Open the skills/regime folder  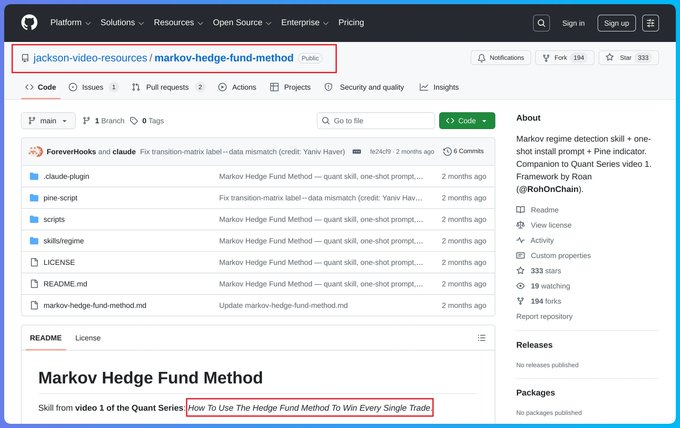pyautogui.click(x=63, y=241)
